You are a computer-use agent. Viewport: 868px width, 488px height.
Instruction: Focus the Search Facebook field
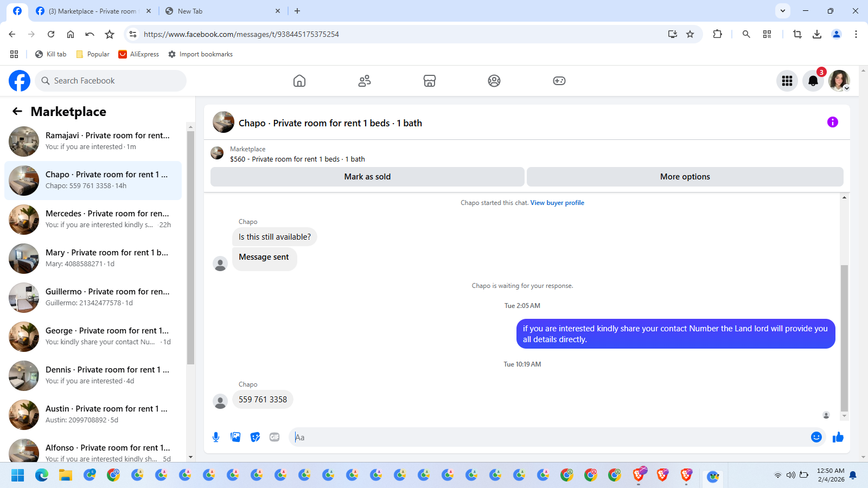coord(111,81)
